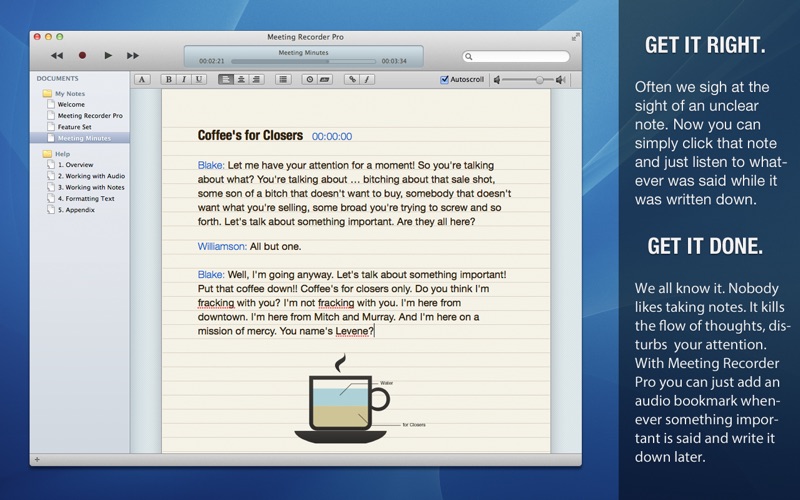Click the audio bookmark tag icon
The height and width of the screenshot is (500, 800).
(x=325, y=79)
